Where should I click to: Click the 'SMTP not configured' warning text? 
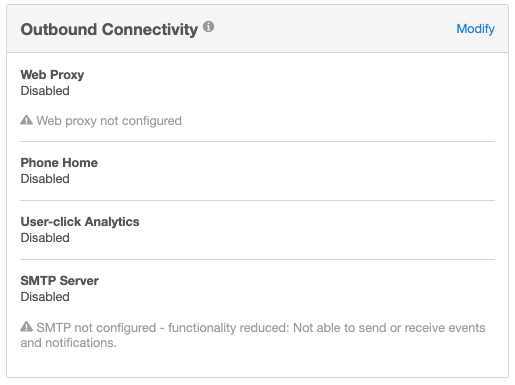click(x=96, y=328)
